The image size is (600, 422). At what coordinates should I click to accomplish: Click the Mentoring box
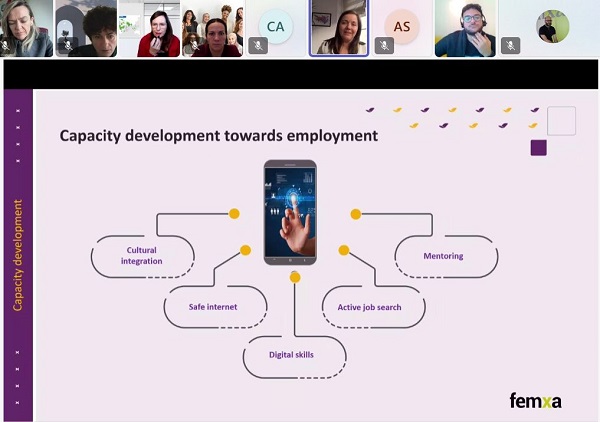point(443,256)
